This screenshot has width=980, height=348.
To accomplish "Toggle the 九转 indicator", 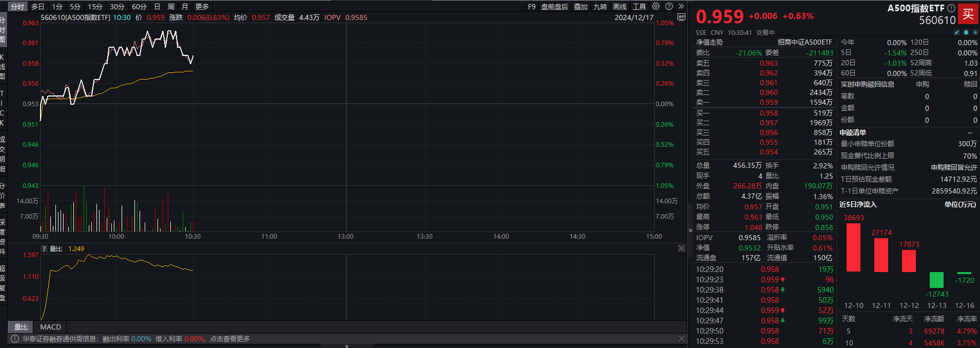I will coord(600,7).
